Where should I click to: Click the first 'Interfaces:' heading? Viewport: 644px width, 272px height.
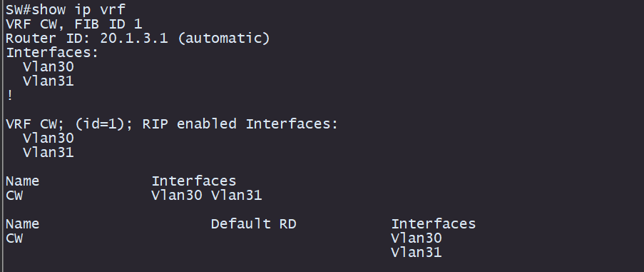52,53
